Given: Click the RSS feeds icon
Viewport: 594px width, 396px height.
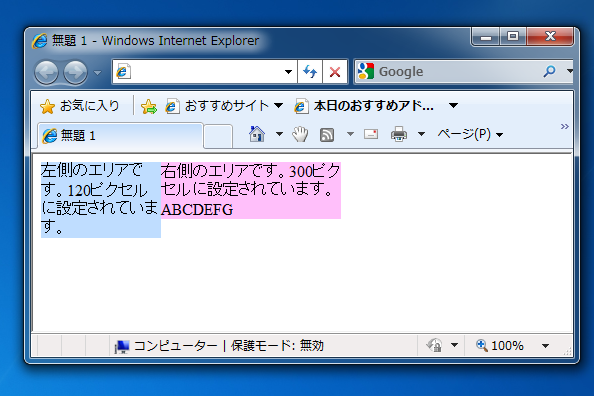Looking at the screenshot, I should click(x=327, y=135).
